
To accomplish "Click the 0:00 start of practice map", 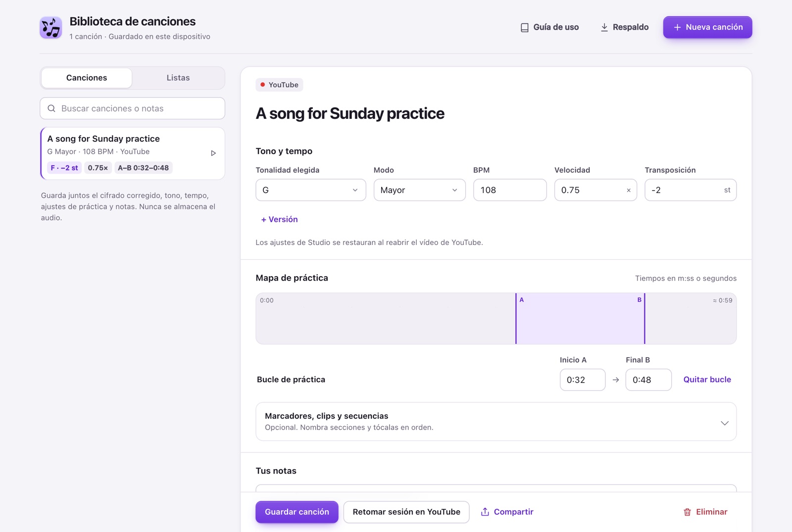I will pyautogui.click(x=267, y=300).
